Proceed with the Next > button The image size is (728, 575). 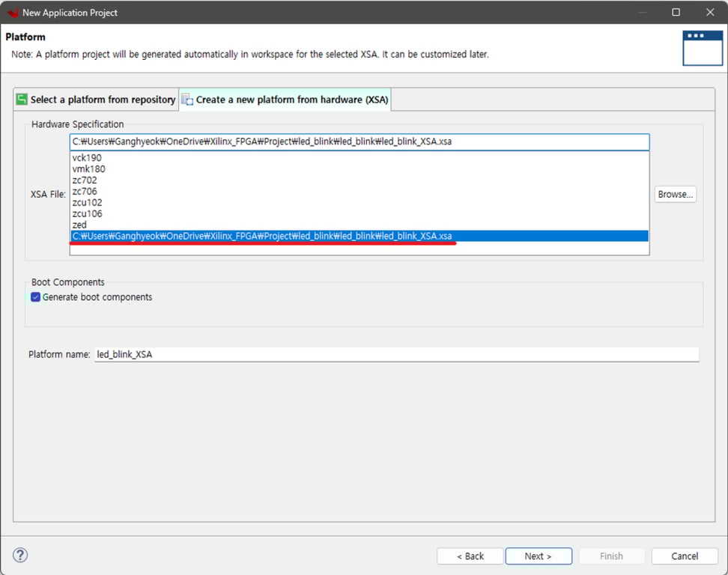[x=539, y=556]
